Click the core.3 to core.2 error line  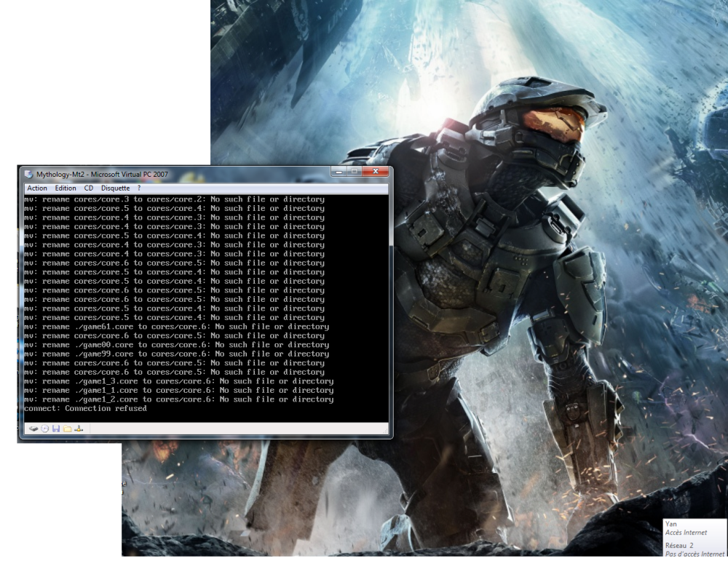coord(174,199)
